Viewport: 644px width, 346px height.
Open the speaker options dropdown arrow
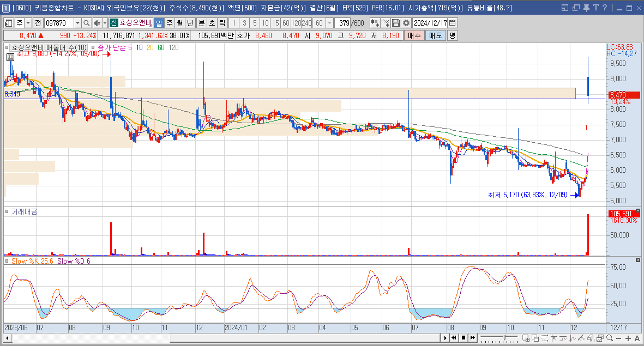[105, 23]
